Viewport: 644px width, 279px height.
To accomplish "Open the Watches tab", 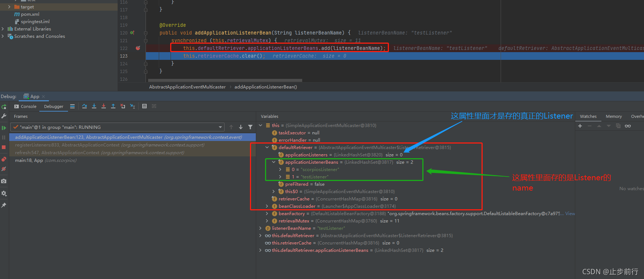I will pyautogui.click(x=588, y=116).
